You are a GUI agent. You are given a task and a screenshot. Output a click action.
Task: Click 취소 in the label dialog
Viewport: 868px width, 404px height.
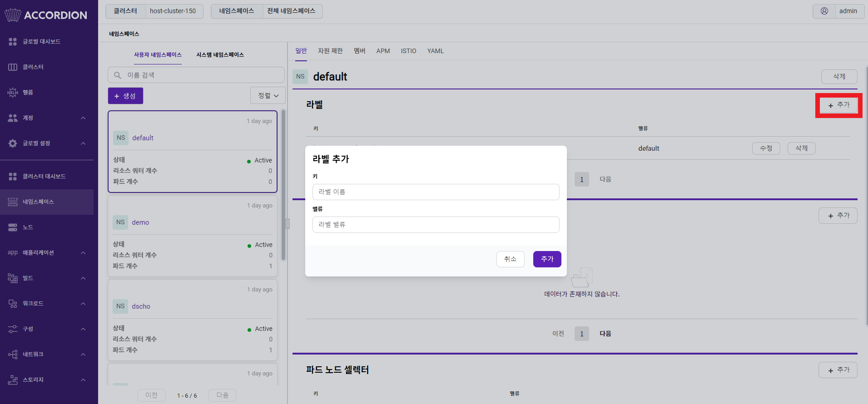[x=511, y=259]
